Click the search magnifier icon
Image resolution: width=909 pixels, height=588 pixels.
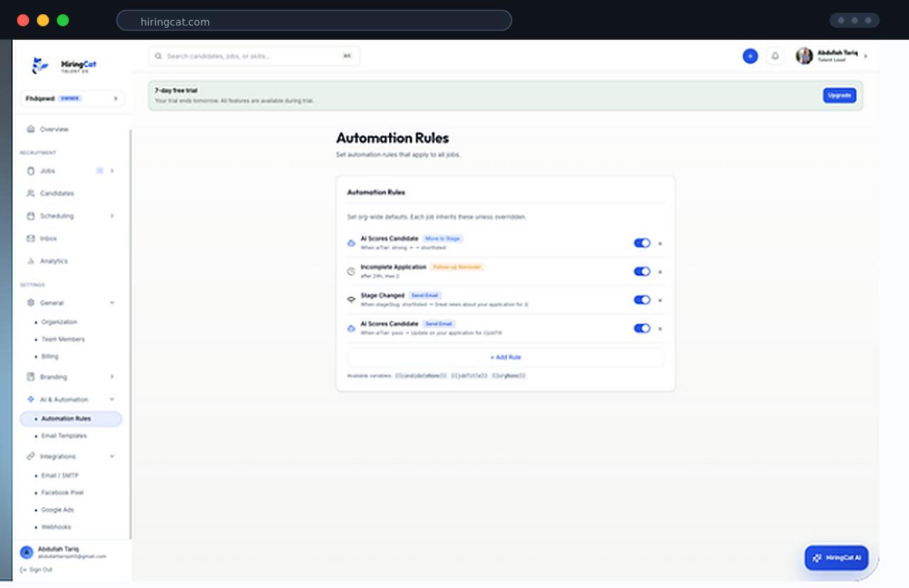click(158, 56)
